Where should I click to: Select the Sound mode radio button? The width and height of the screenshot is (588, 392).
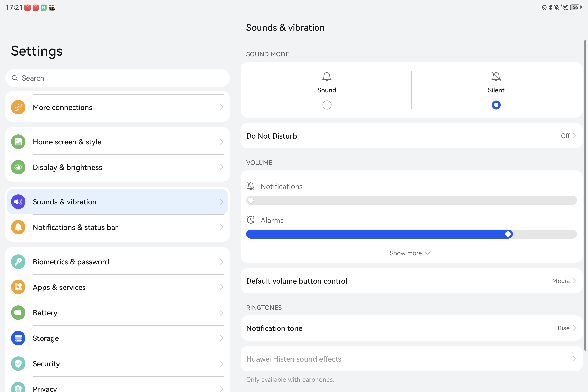(327, 105)
